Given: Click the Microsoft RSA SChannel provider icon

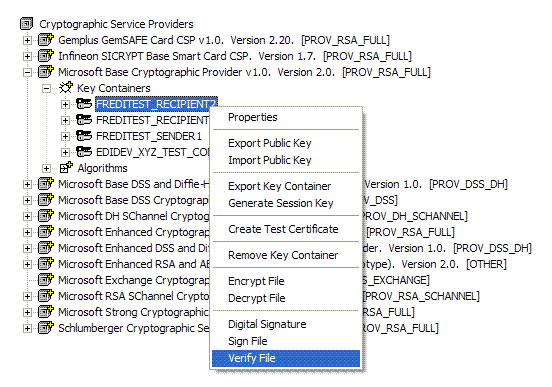Looking at the screenshot, I should point(46,296).
